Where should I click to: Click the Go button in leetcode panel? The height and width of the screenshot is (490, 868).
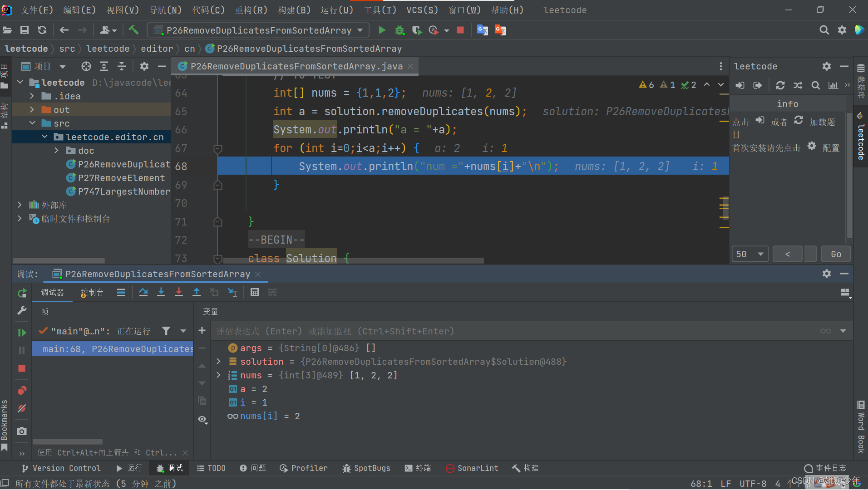836,254
